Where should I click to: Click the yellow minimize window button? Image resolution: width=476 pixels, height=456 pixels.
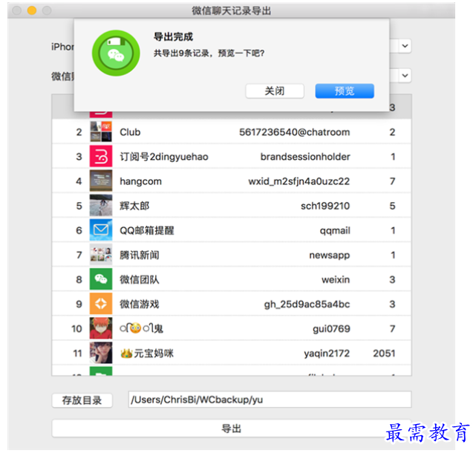[x=32, y=10]
